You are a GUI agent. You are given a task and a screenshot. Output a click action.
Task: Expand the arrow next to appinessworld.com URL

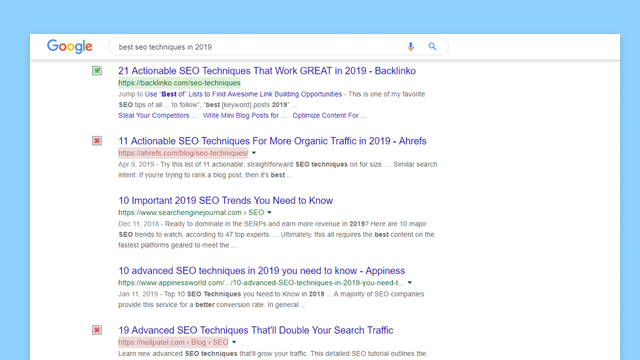pos(410,282)
